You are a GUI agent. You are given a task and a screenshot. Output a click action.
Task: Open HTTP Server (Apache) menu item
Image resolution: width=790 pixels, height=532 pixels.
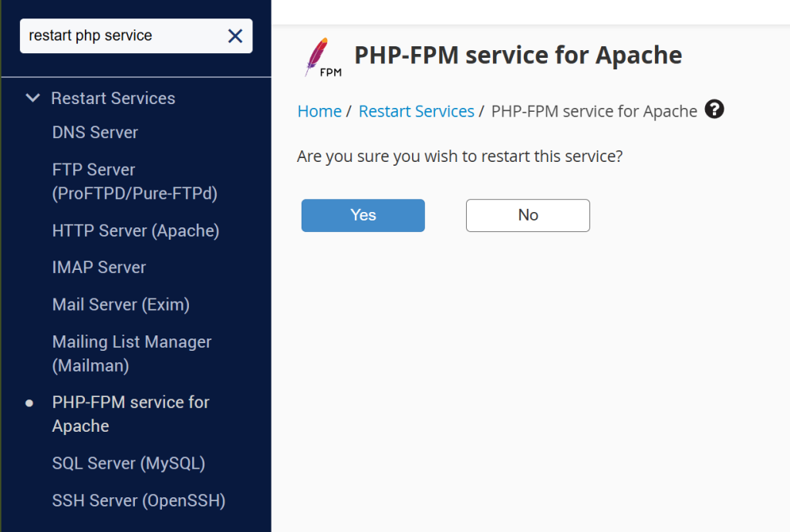point(136,231)
